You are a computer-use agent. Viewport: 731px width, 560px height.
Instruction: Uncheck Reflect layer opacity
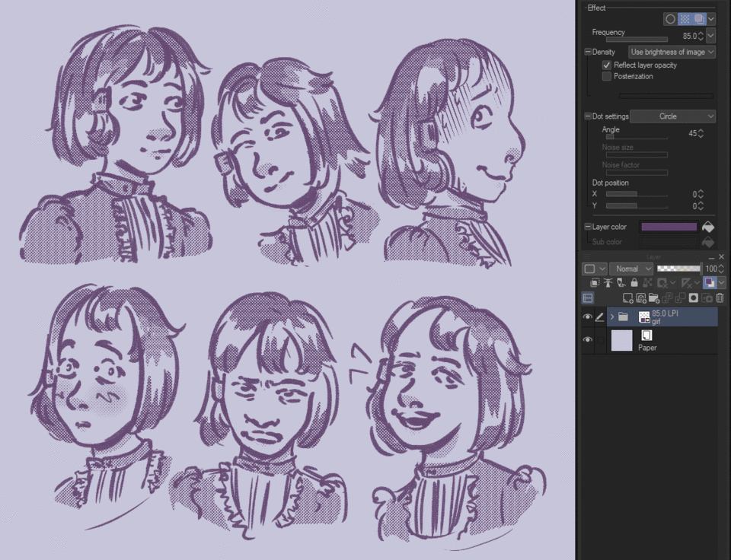tap(607, 65)
